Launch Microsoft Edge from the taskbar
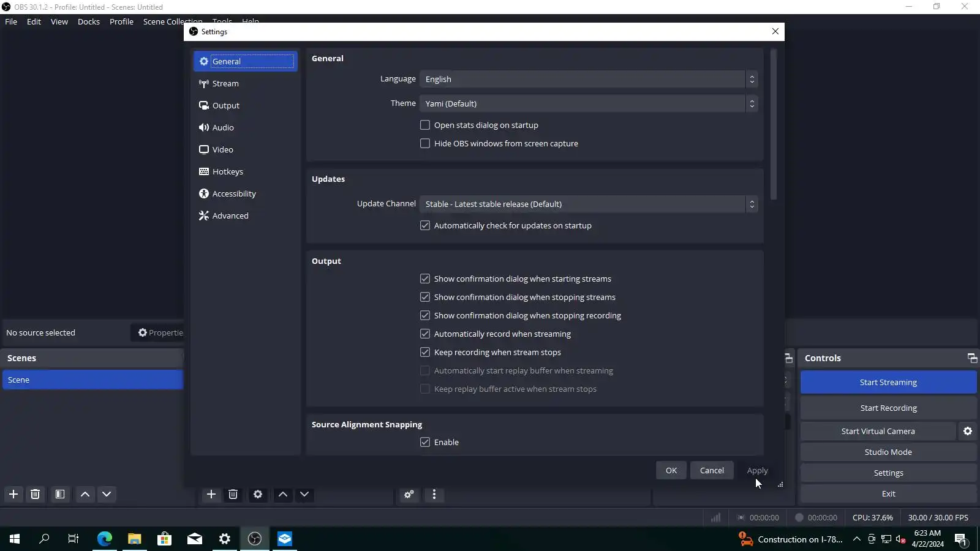980x551 pixels. coord(105,539)
